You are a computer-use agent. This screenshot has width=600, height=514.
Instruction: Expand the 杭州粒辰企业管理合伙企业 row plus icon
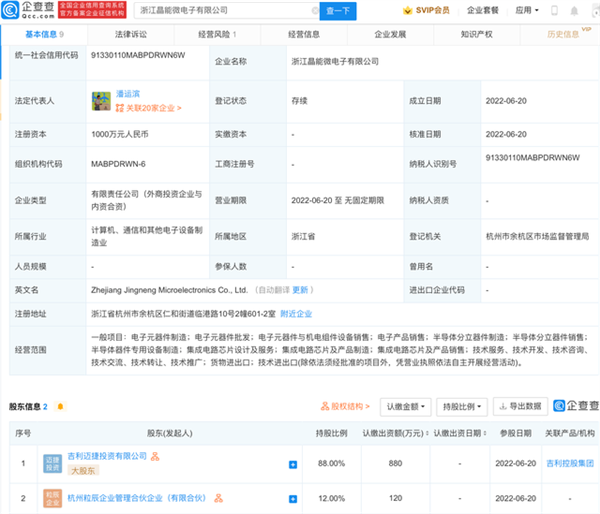click(x=293, y=499)
